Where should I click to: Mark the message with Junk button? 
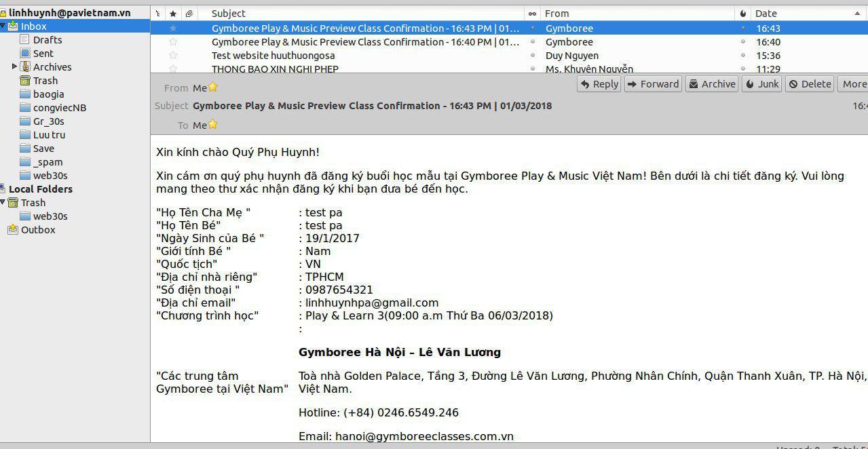(x=762, y=84)
